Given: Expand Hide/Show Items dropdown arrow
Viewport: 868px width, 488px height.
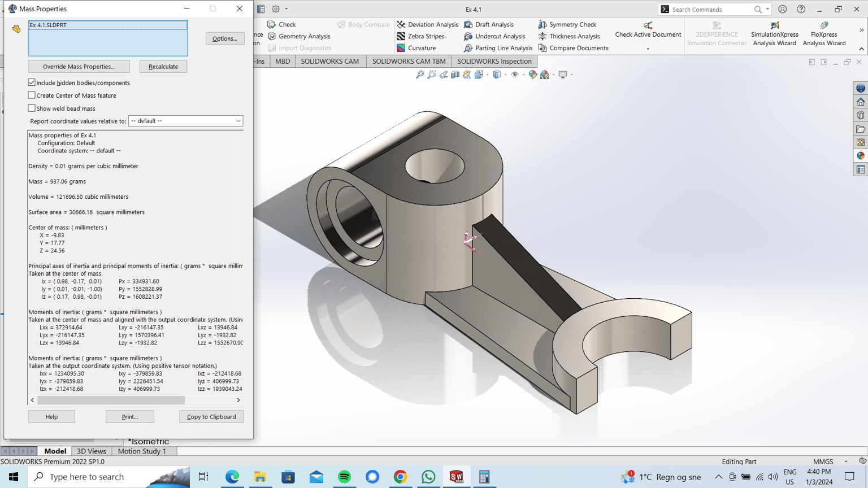Looking at the screenshot, I should (x=523, y=75).
